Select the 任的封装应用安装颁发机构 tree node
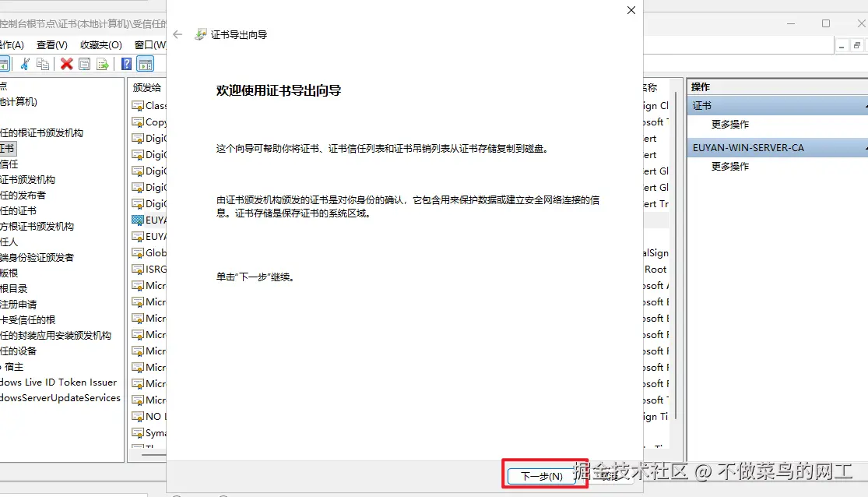The image size is (868, 497). click(55, 335)
